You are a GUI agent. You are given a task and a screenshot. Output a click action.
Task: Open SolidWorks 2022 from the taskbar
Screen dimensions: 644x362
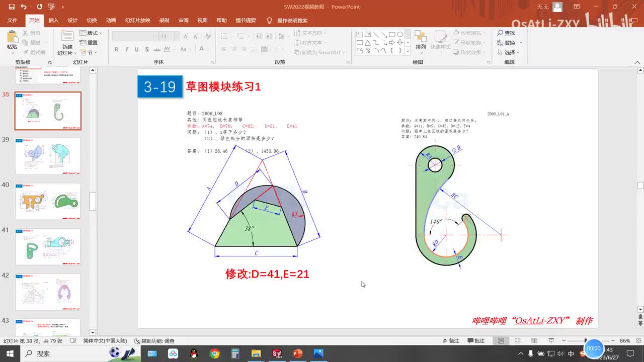point(277,353)
